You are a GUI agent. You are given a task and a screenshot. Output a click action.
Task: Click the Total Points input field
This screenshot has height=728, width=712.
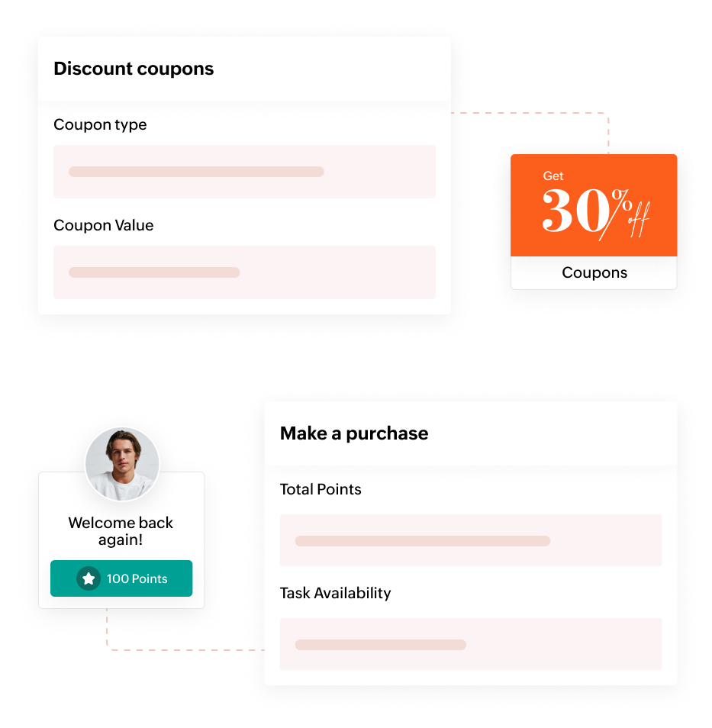click(470, 540)
